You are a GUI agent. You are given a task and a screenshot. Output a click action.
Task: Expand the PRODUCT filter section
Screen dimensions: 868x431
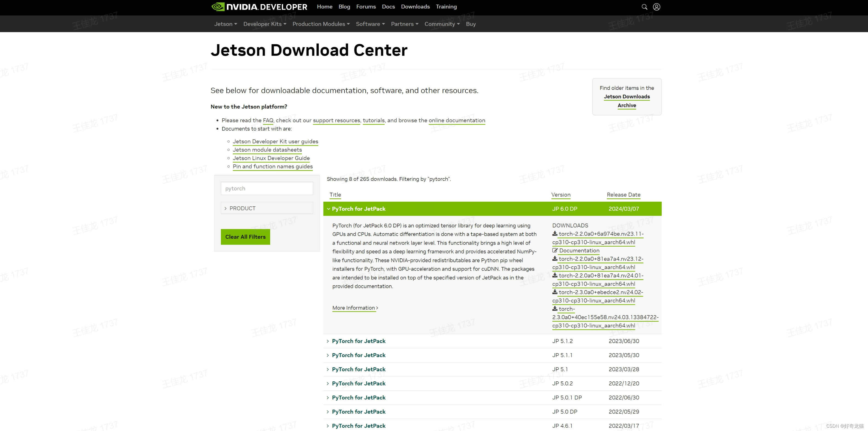coord(267,208)
